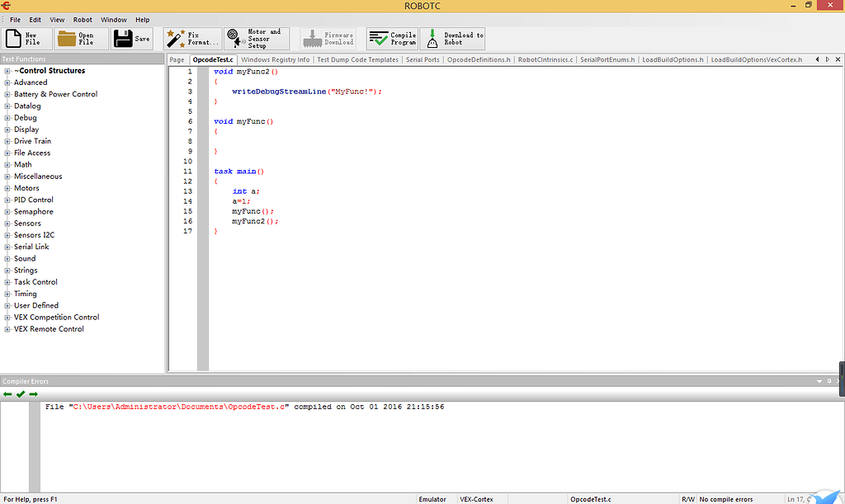Viewport: 845px width, 504px height.
Task: Click 'No compile errors' status text
Action: [726, 499]
